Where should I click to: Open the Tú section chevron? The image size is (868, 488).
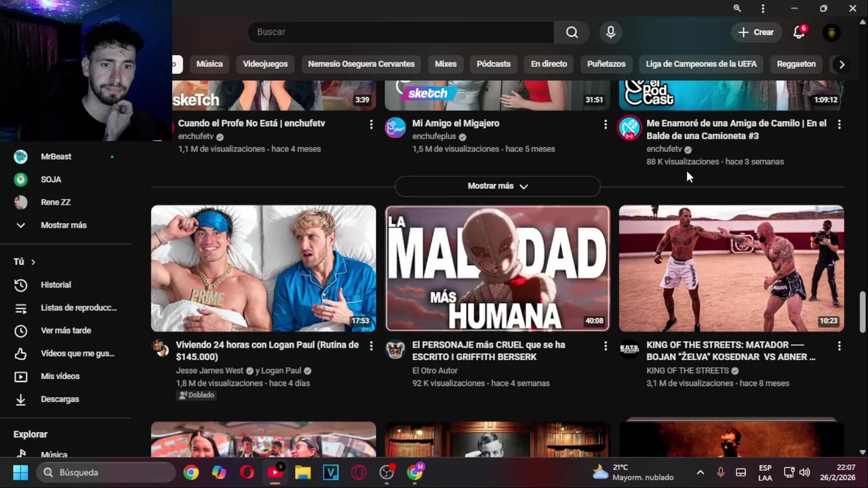pyautogui.click(x=33, y=262)
